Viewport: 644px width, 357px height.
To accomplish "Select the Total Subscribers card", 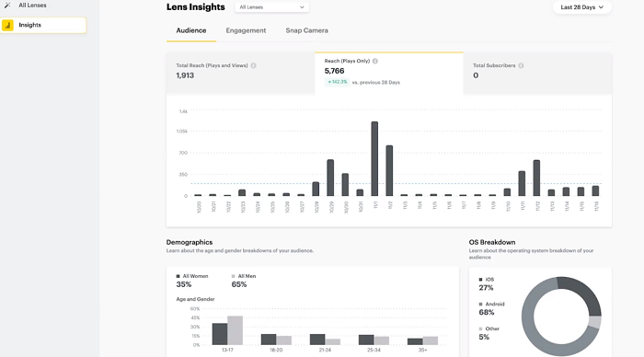I will [537, 73].
